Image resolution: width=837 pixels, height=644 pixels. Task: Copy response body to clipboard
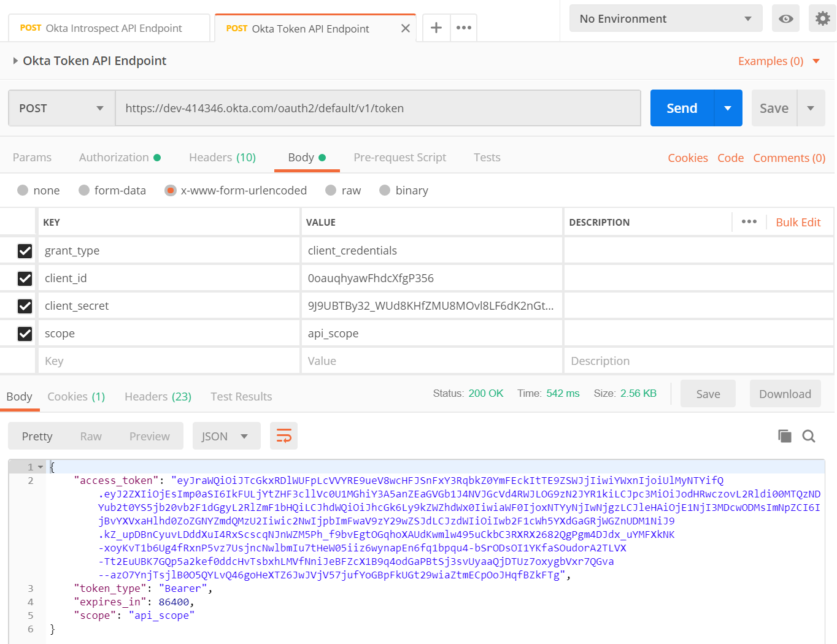[784, 436]
